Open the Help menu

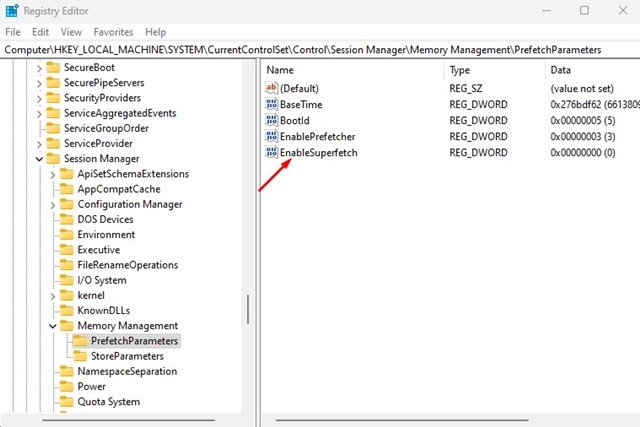pyautogui.click(x=156, y=32)
